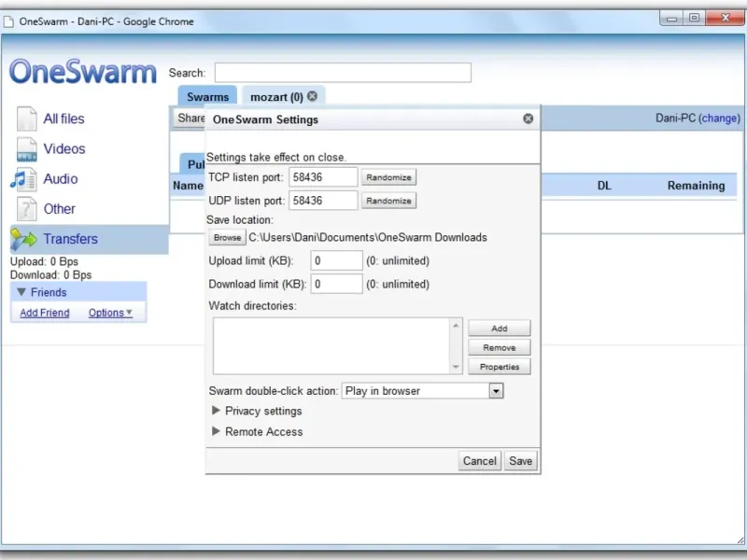
Task: Click the Remaining column header
Action: click(696, 185)
